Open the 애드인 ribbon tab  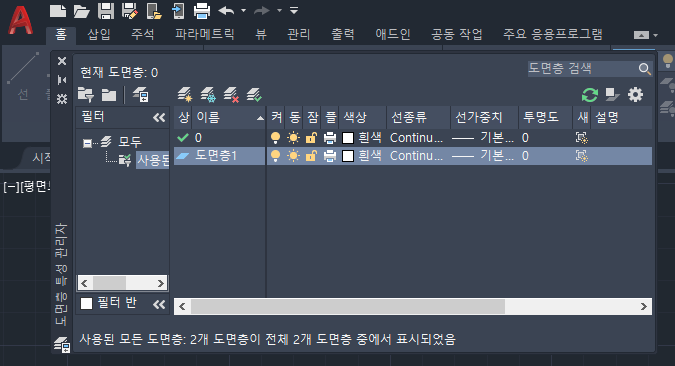393,34
